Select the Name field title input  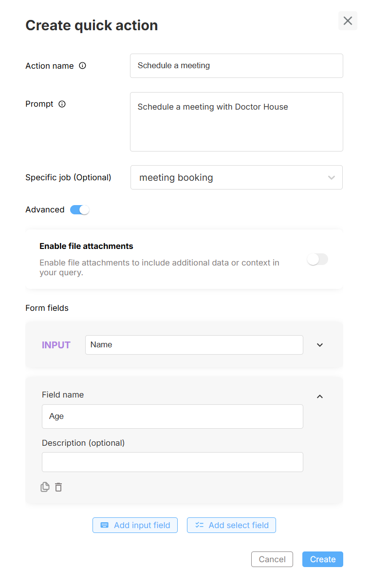coord(194,345)
